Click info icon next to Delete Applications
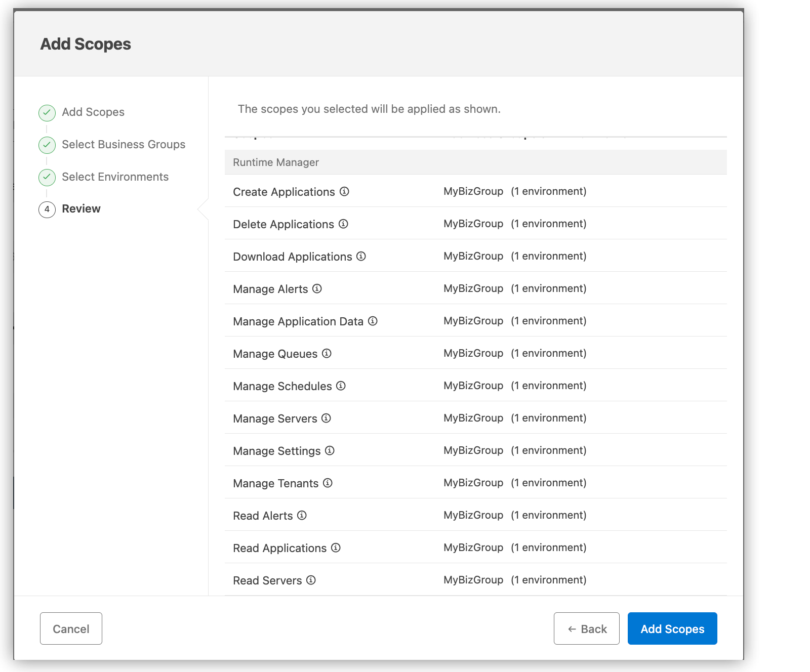Image resolution: width=810 pixels, height=672 pixels. (x=343, y=224)
